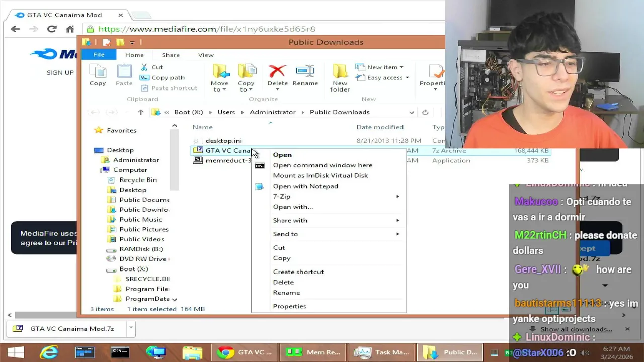The width and height of the screenshot is (644, 362).
Task: Open Internet Explorer from the taskbar
Action: click(49, 352)
